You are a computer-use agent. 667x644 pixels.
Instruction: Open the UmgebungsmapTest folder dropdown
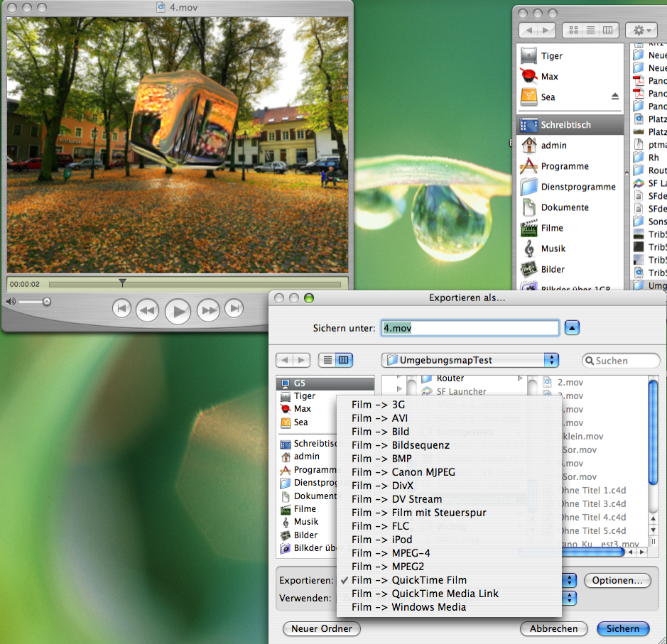[470, 360]
